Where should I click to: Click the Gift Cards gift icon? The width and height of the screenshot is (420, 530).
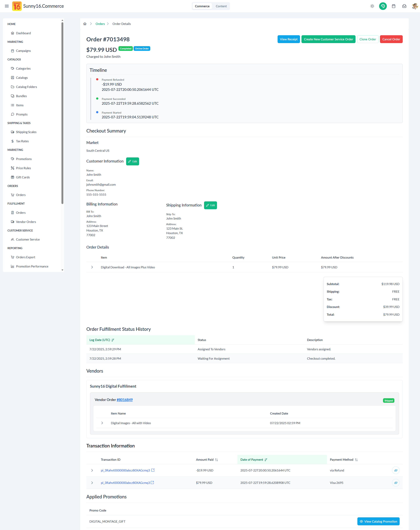13,177
